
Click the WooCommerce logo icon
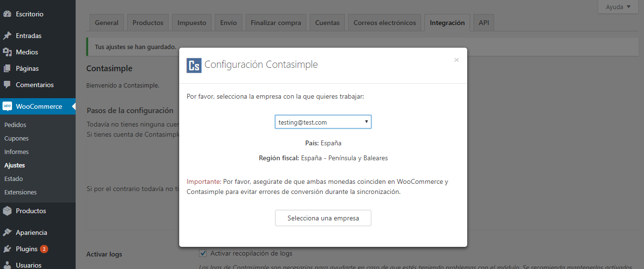(7, 106)
